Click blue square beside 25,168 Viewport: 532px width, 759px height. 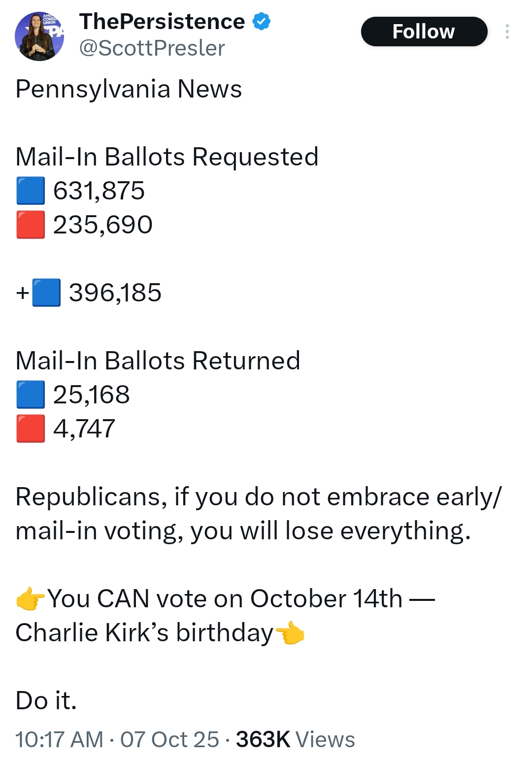point(31,395)
